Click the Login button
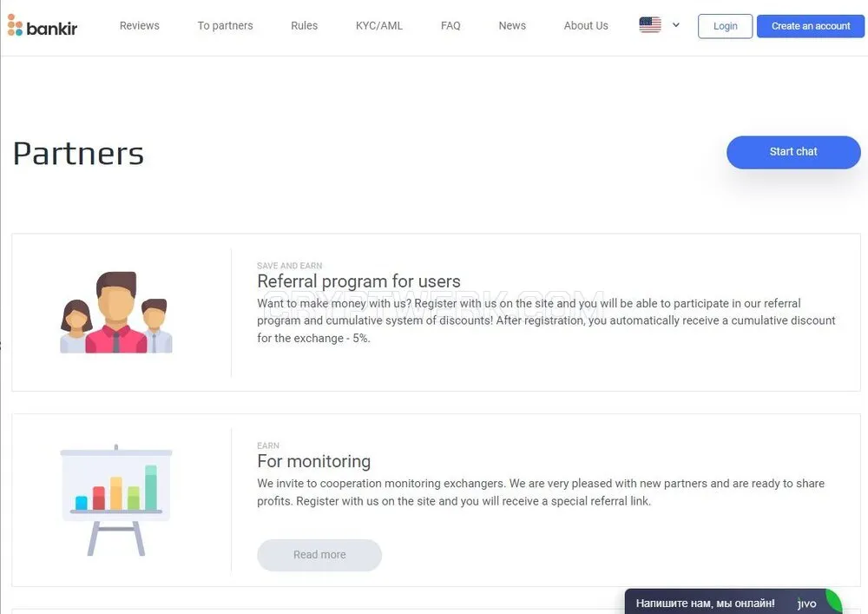 (x=725, y=26)
